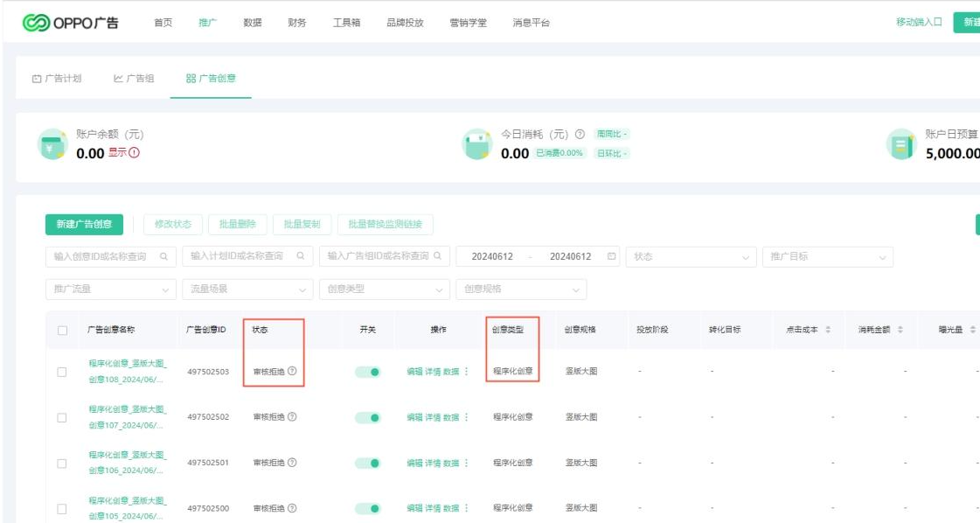Open the 推广目标 filter dropdown
Image resolution: width=980 pixels, height=523 pixels.
click(x=828, y=256)
